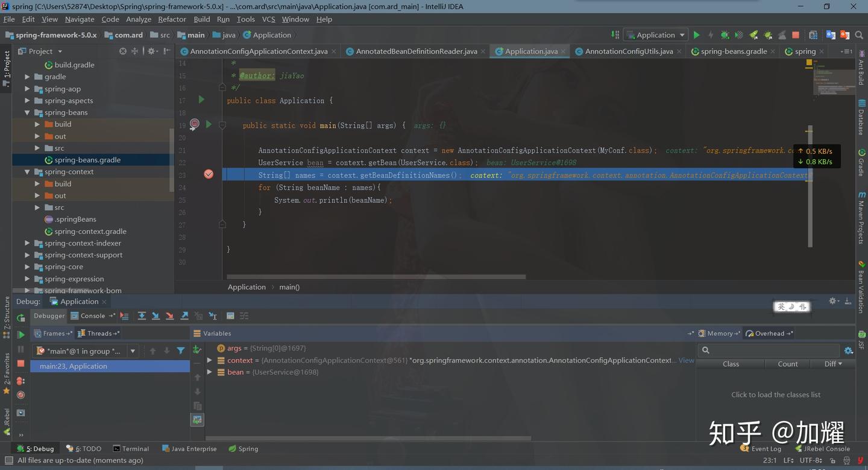Viewport: 868px width, 470px height.
Task: Click the View link for context value
Action: coord(686,360)
